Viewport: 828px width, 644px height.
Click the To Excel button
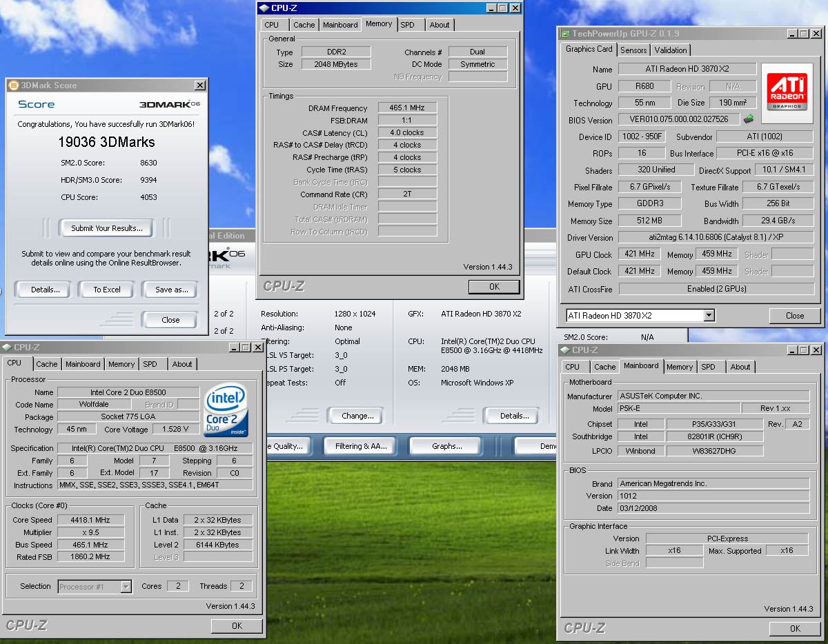[x=107, y=290]
